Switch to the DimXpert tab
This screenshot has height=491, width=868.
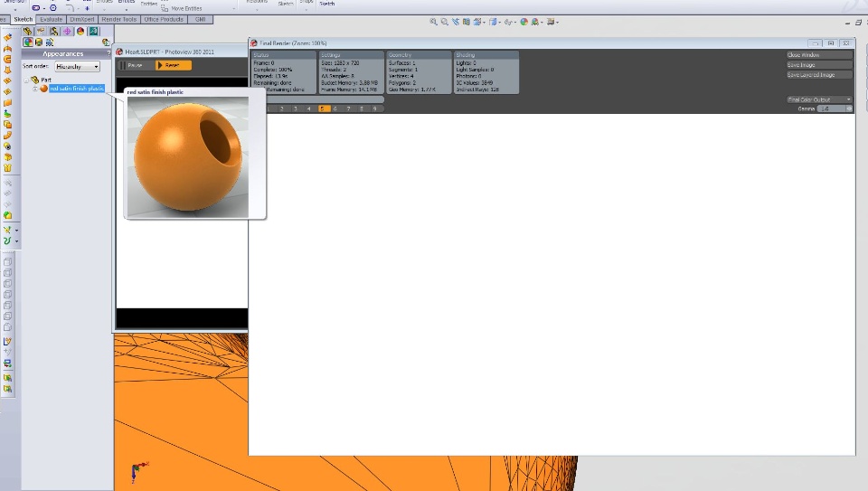pos(82,19)
